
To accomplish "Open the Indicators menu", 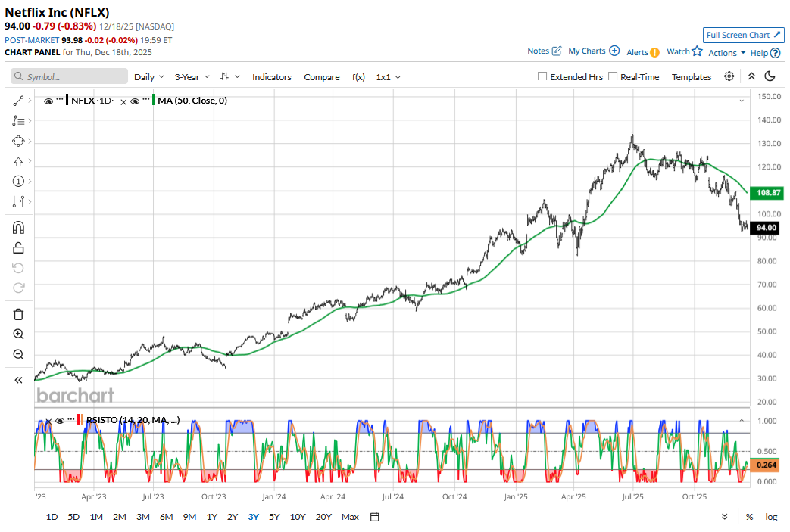I will click(272, 77).
